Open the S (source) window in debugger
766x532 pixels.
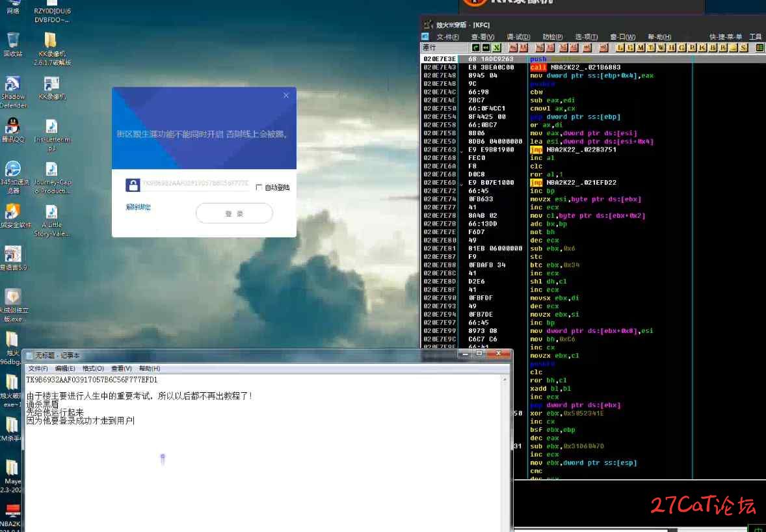(743, 47)
